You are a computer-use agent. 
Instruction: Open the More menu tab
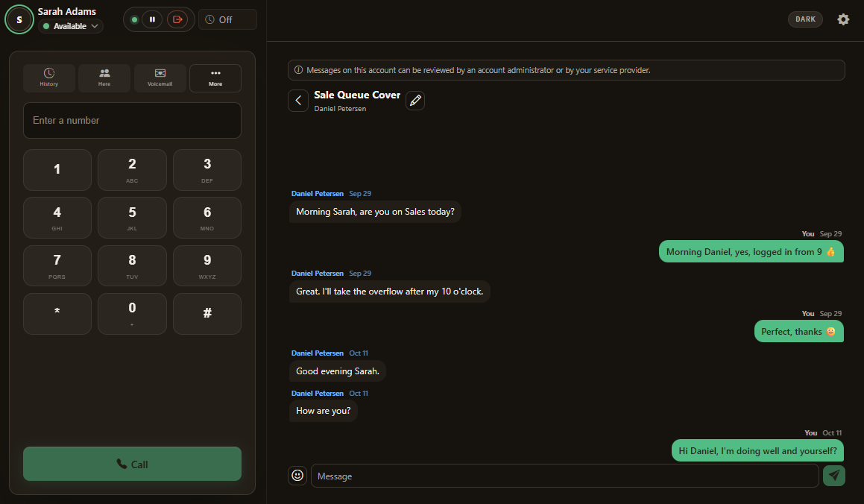pyautogui.click(x=215, y=78)
